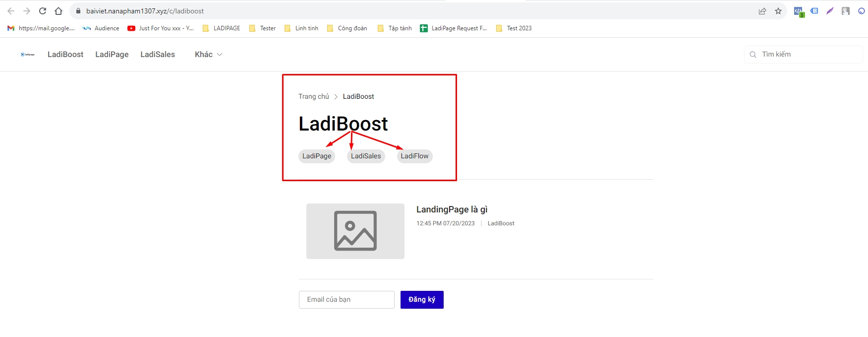Click the article placeholder thumbnail image
Viewport: 868px width, 337px height.
[x=355, y=231]
